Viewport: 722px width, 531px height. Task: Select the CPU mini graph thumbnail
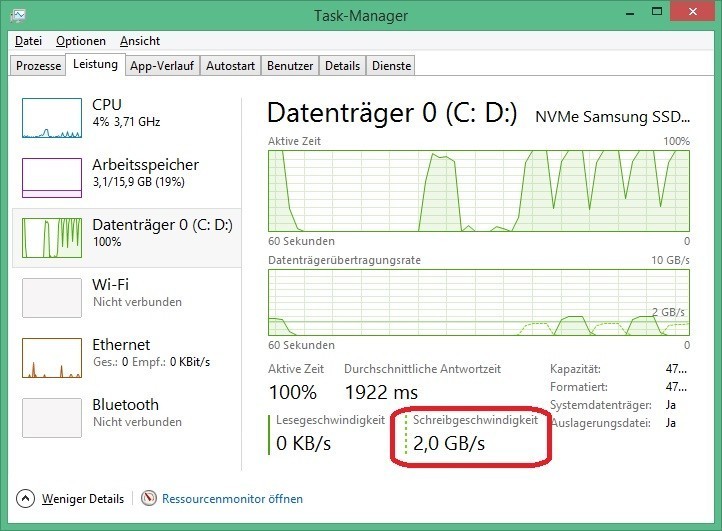click(52, 118)
